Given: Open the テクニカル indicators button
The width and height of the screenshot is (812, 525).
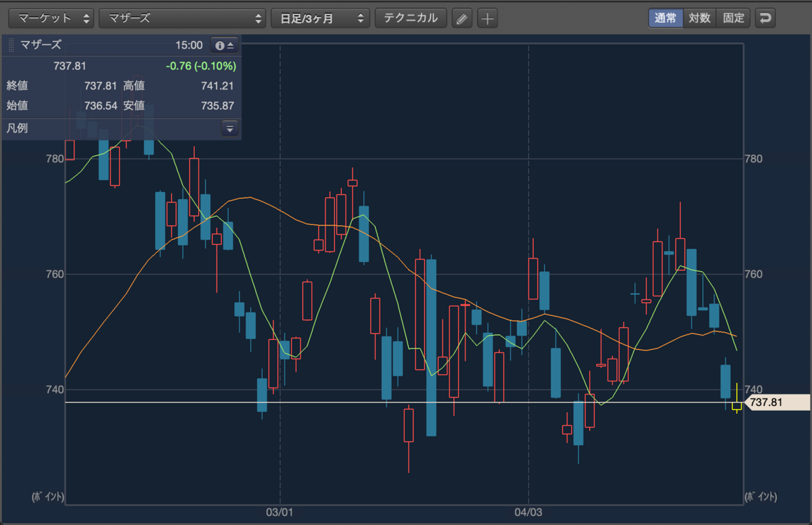Looking at the screenshot, I should point(411,18).
